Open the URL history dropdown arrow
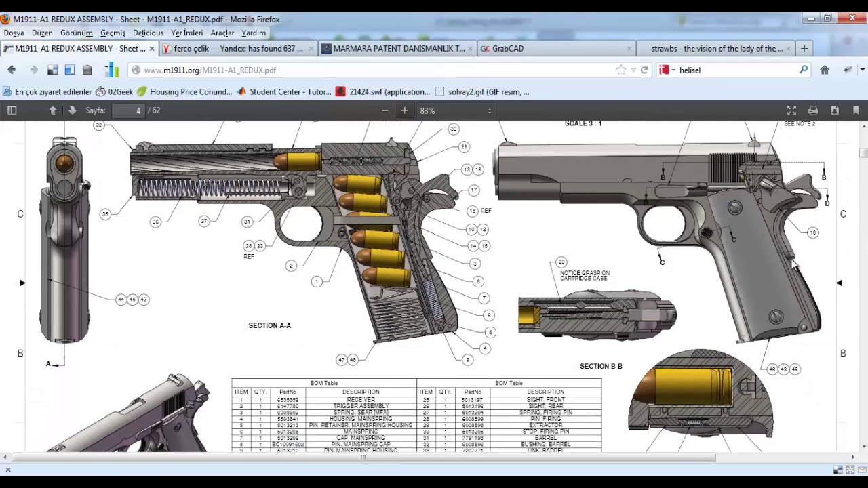 (x=633, y=70)
